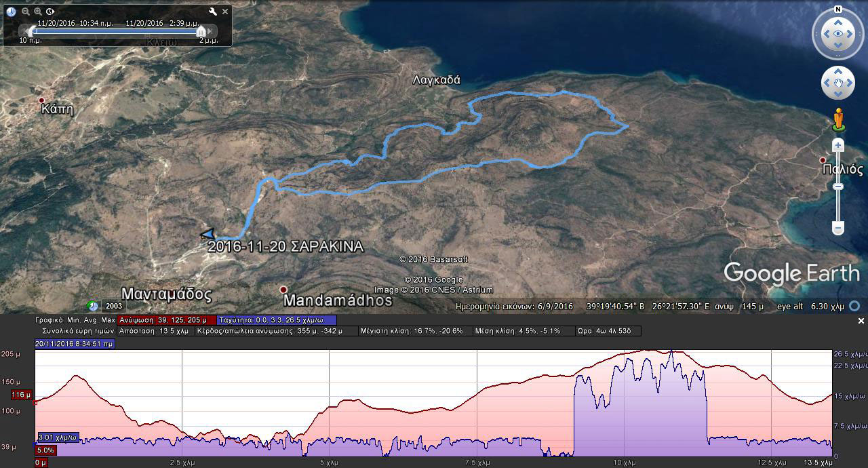Look down with the eye joystick
Screen dimensions: 868x468
coord(838,46)
